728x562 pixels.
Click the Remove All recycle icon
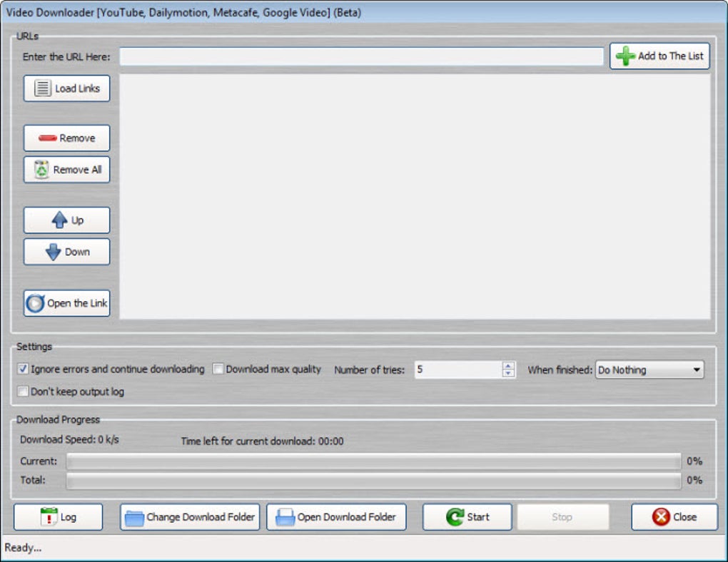[43, 170]
